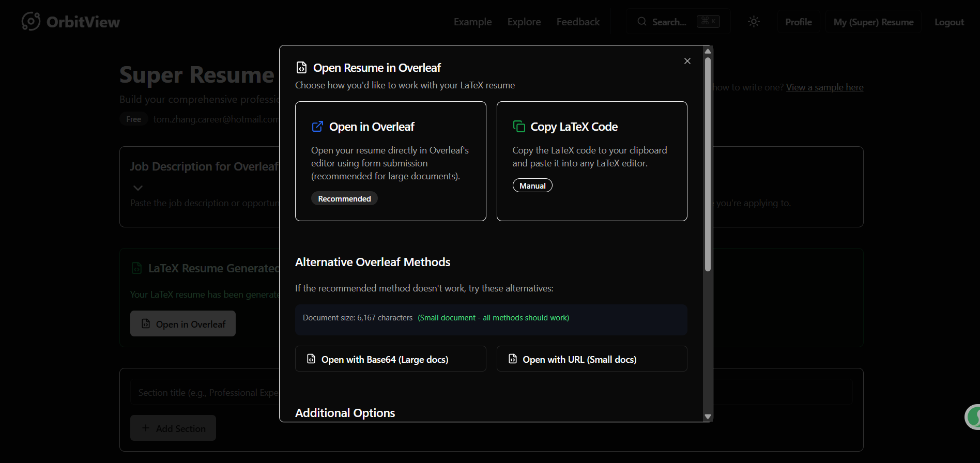Open My (Super) Resume
This screenshot has width=980, height=463.
pyautogui.click(x=873, y=22)
